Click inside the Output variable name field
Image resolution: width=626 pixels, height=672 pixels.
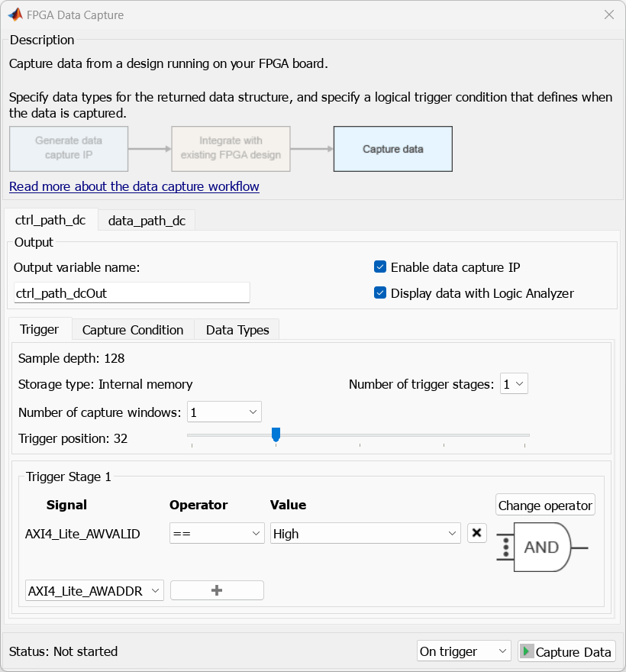(x=131, y=292)
